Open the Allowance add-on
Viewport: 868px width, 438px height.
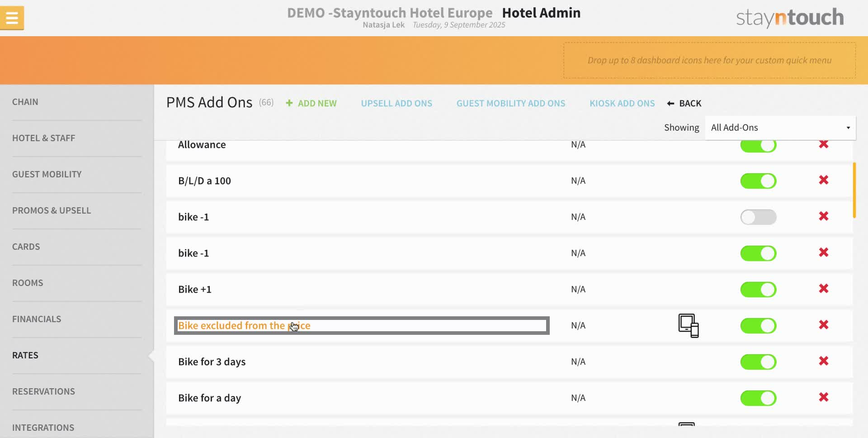202,145
